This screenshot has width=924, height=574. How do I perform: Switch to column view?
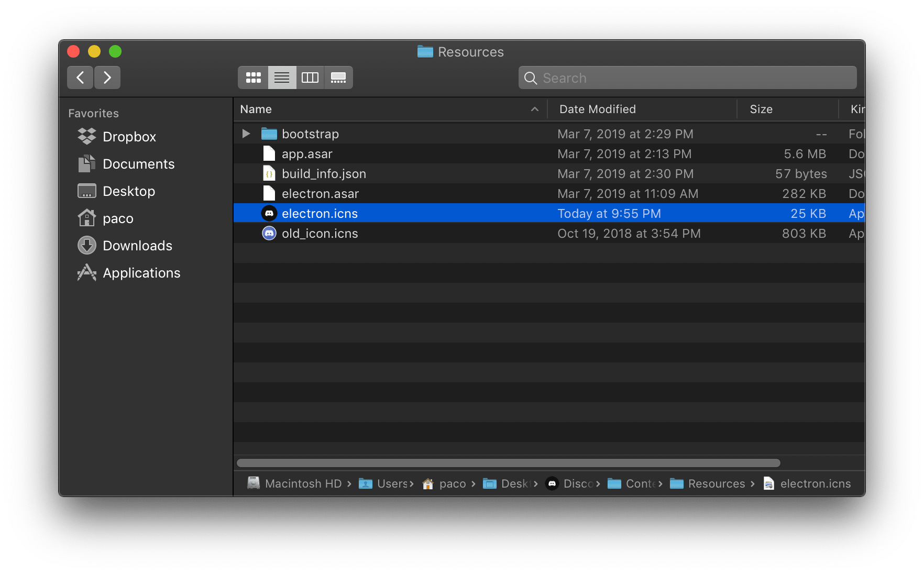click(x=310, y=78)
